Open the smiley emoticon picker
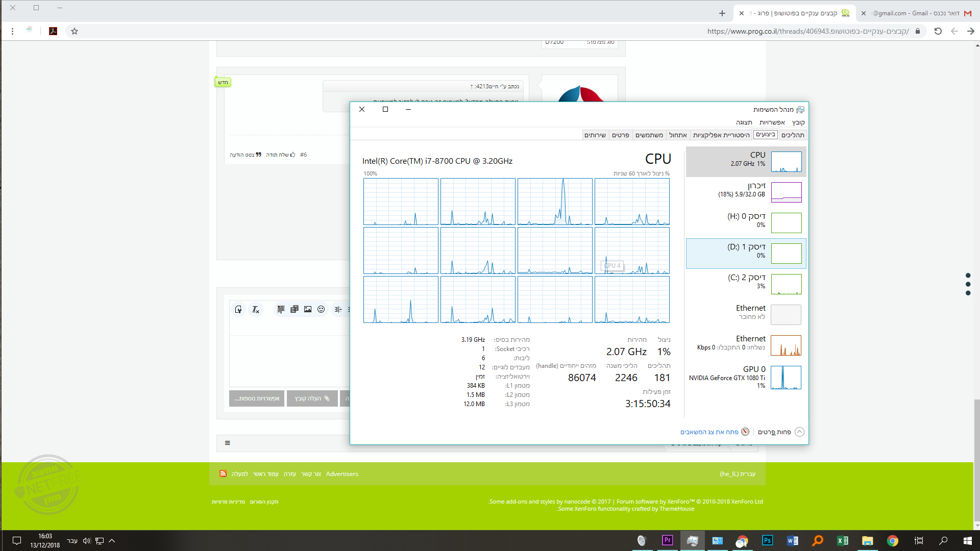980x551 pixels. (x=321, y=309)
